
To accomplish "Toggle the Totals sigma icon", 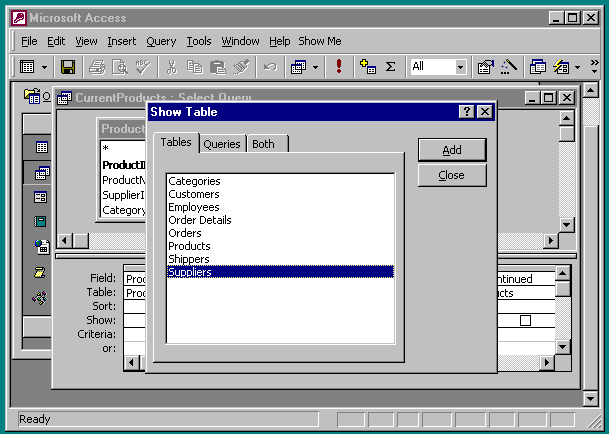I will coord(390,67).
